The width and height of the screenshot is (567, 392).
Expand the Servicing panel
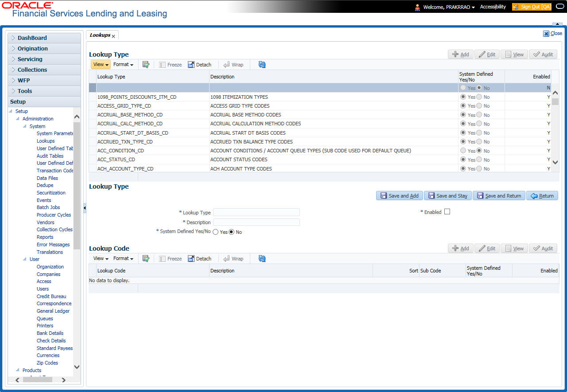pos(44,59)
